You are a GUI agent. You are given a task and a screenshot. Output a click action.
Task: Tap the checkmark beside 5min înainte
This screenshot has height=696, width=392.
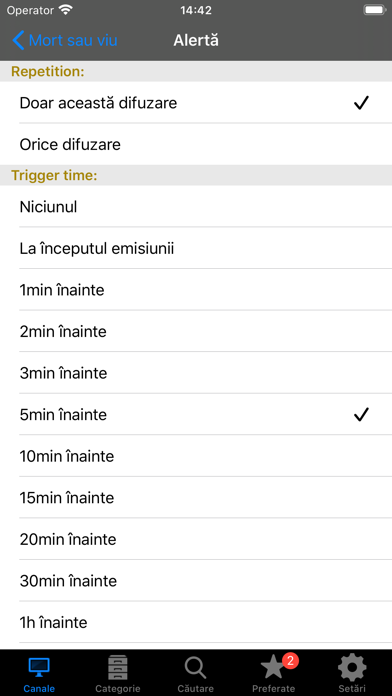[361, 415]
